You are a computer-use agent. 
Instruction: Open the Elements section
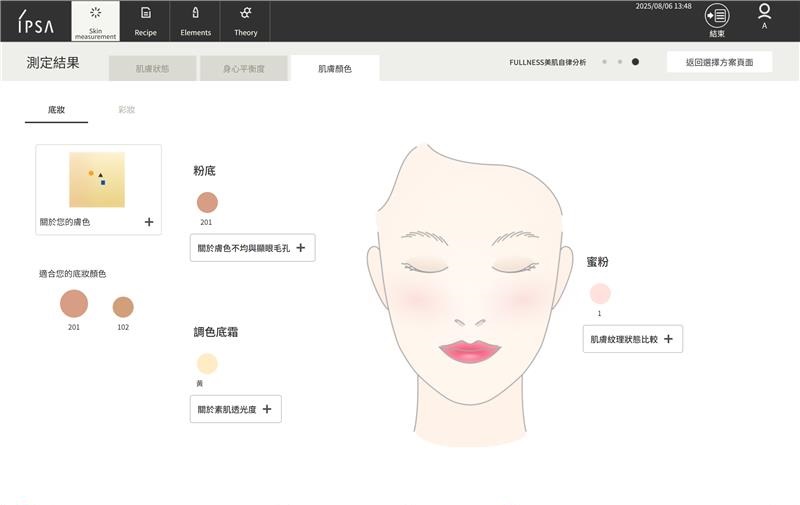195,21
